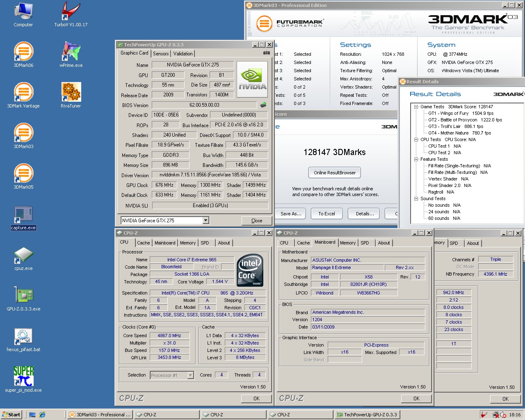Select the GT4 - Mother Nature result
The image size is (525, 420).
pos(459,133)
